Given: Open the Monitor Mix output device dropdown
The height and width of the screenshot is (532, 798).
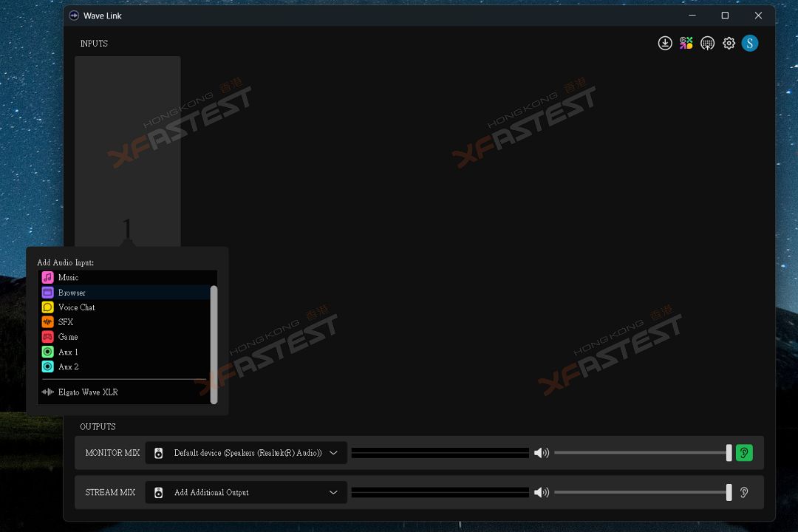Looking at the screenshot, I should [x=246, y=453].
